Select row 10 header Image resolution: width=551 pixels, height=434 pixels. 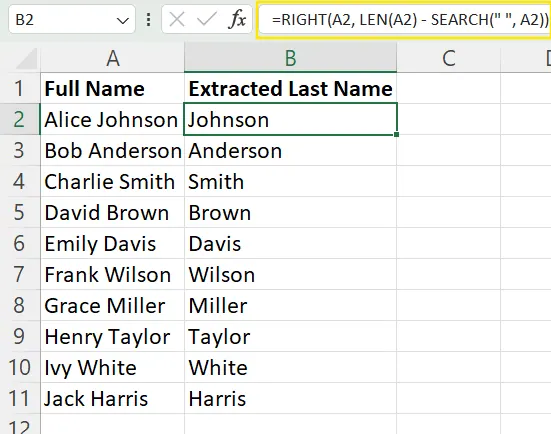[20, 367]
